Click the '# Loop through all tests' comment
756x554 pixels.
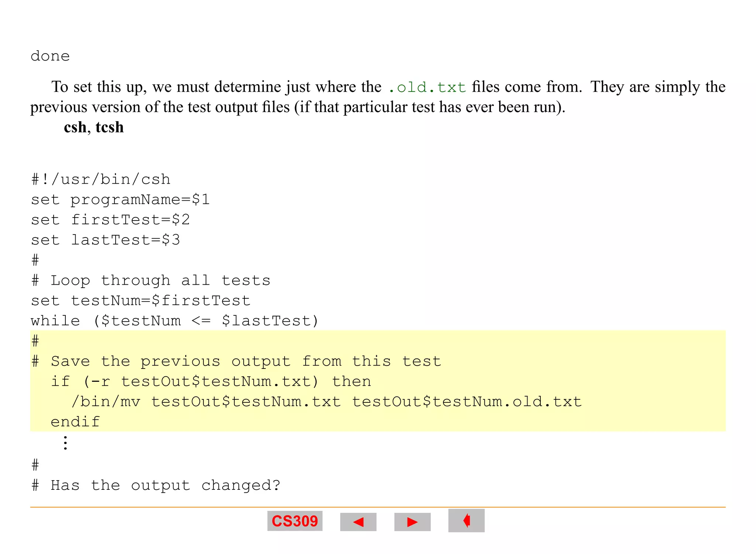pyautogui.click(x=151, y=281)
